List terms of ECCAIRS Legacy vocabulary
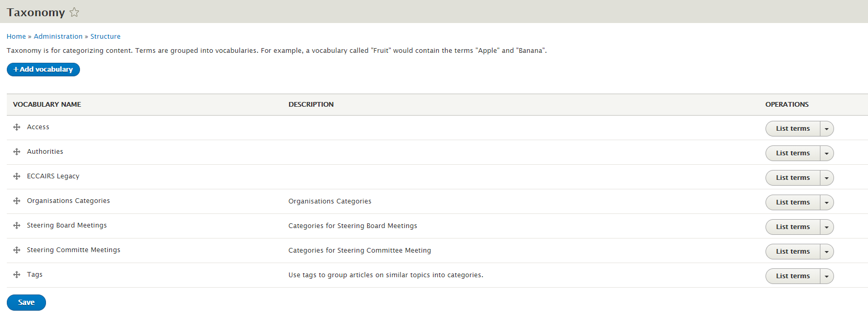 click(793, 178)
